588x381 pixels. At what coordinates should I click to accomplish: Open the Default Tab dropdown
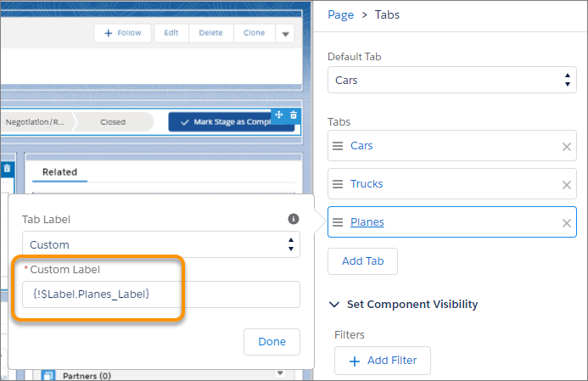452,80
